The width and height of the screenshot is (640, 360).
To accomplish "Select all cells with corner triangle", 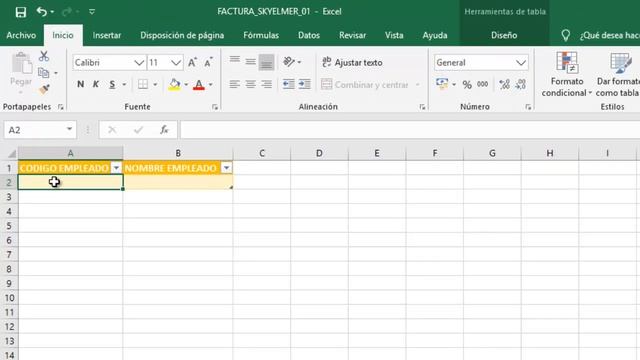I will coord(12,153).
